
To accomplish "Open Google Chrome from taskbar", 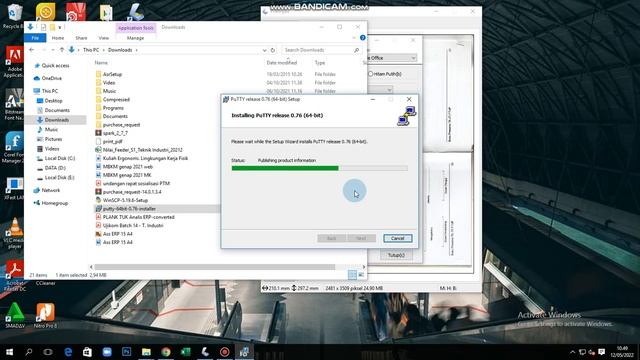I will [x=166, y=352].
